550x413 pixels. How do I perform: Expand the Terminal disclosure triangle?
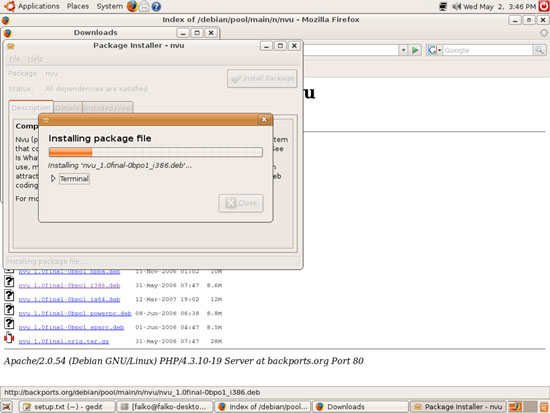[53, 178]
